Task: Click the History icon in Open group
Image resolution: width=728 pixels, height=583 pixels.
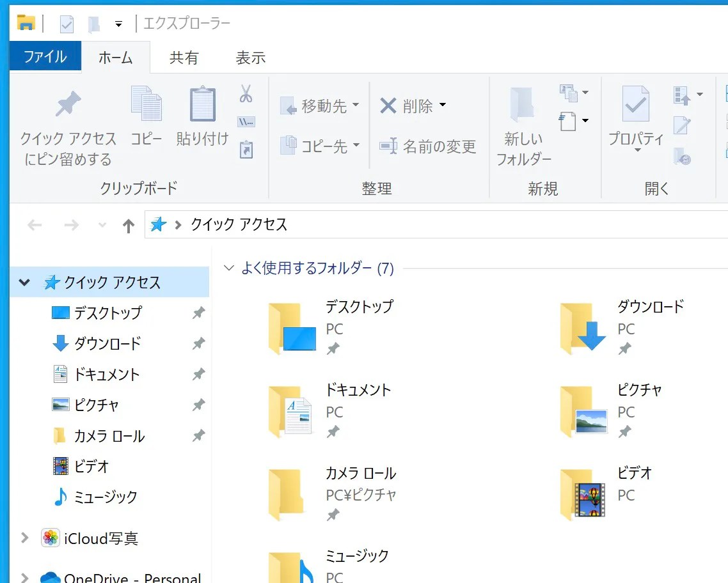Action: pos(682,157)
